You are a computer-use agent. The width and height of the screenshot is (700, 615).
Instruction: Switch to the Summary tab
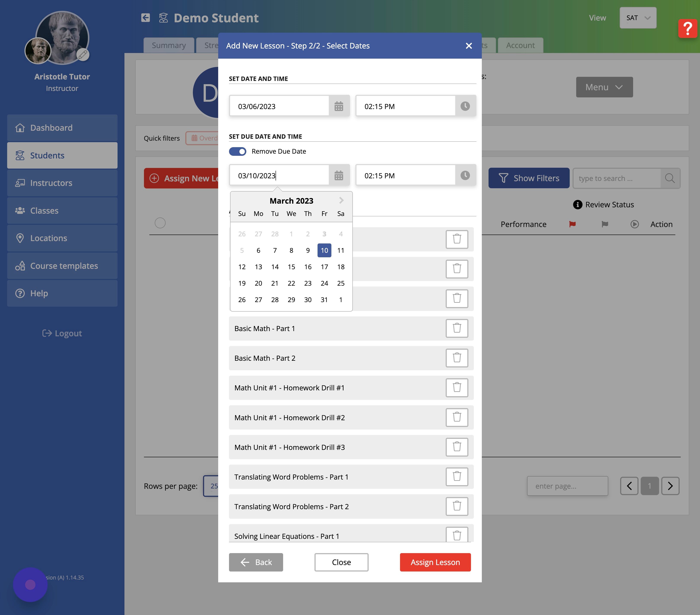pos(168,45)
